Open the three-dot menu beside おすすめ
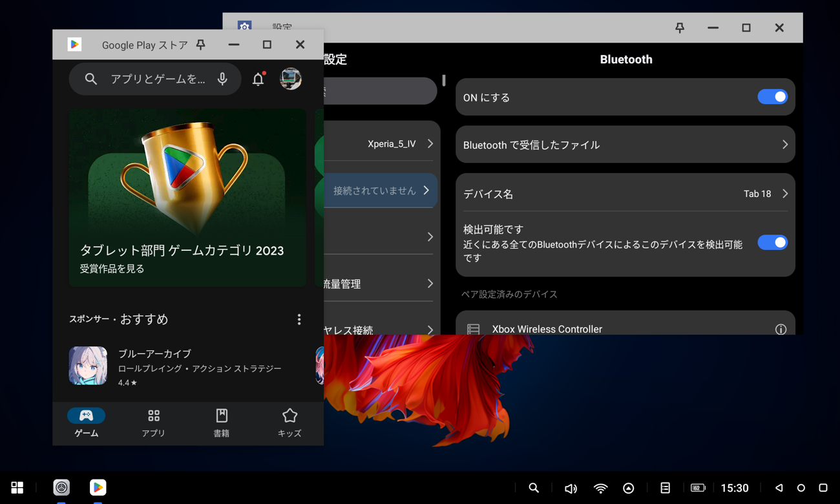The image size is (840, 504). [299, 319]
